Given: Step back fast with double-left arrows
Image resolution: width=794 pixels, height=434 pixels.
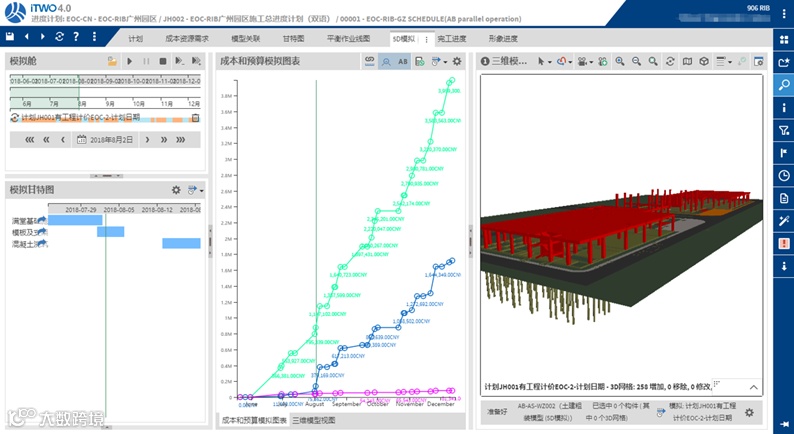Looking at the screenshot, I should point(46,140).
